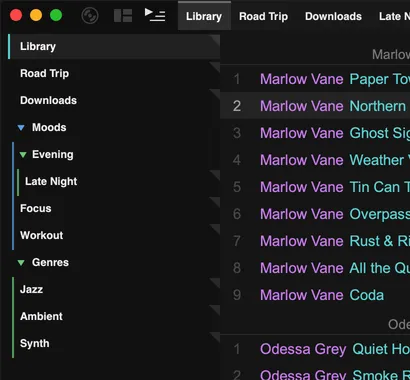
Task: Open the Synth playlist
Action: coord(116,344)
